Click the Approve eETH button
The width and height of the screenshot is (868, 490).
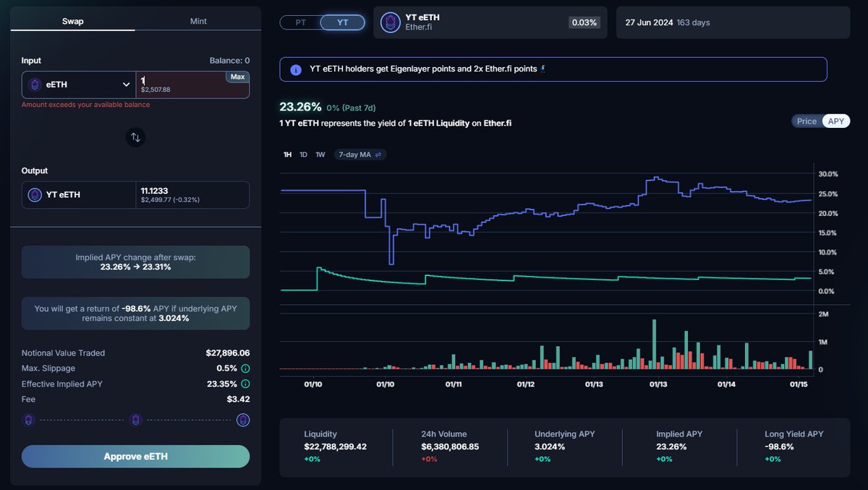point(135,456)
